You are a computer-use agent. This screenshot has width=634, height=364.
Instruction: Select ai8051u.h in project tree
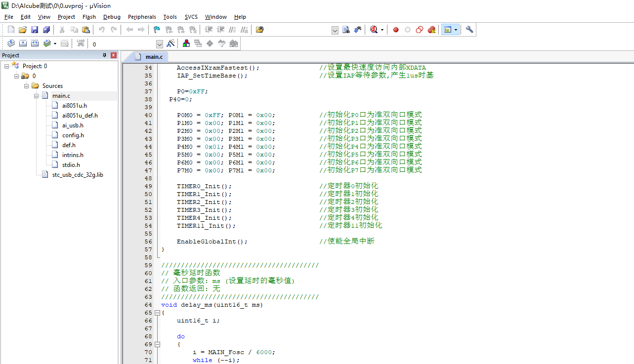(74, 106)
